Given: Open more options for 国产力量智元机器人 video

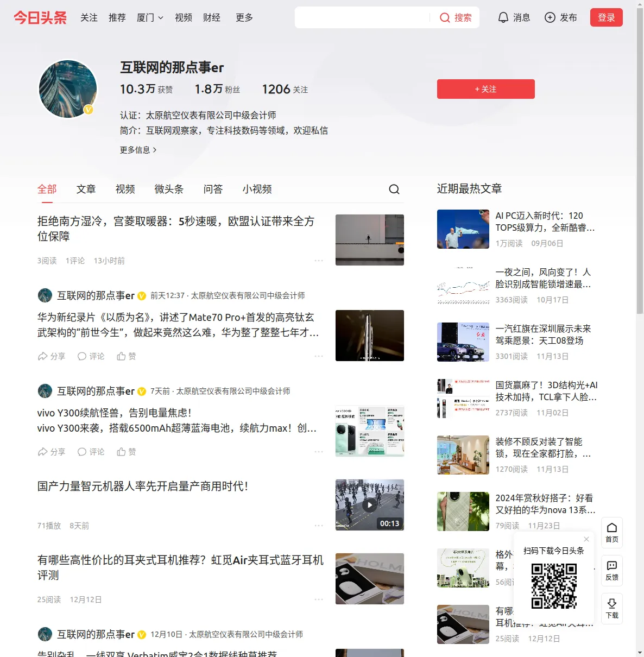Looking at the screenshot, I should [319, 526].
